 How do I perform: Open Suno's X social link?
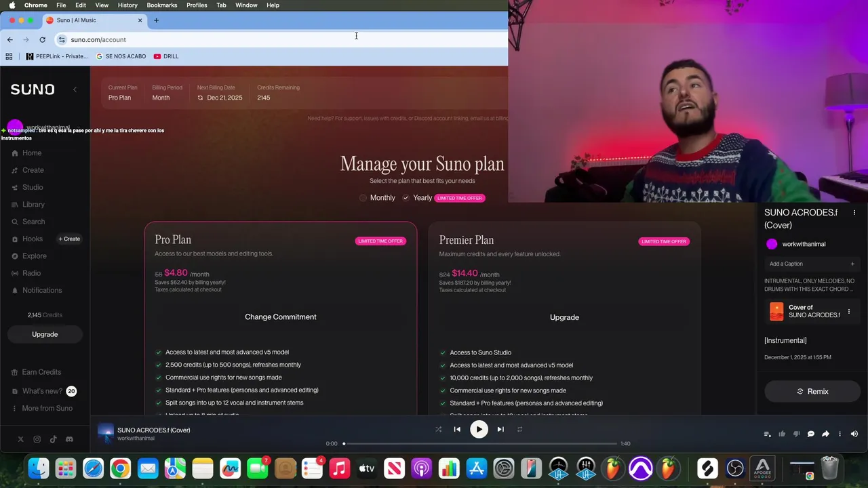coord(20,439)
